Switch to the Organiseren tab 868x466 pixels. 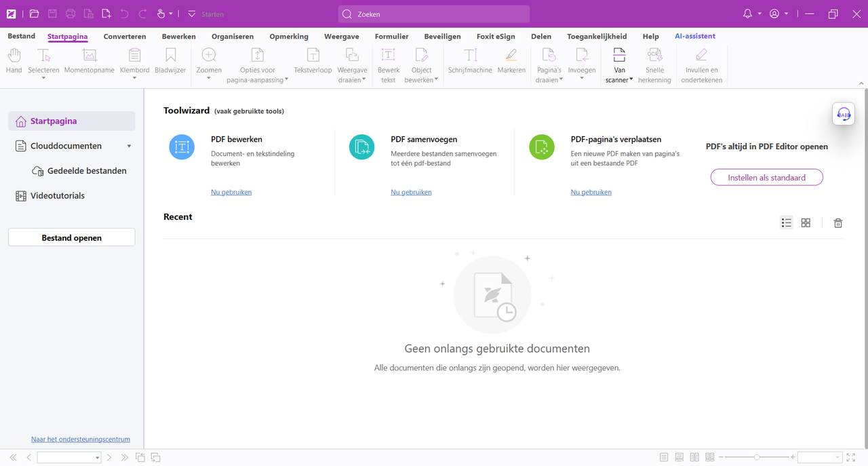point(233,37)
